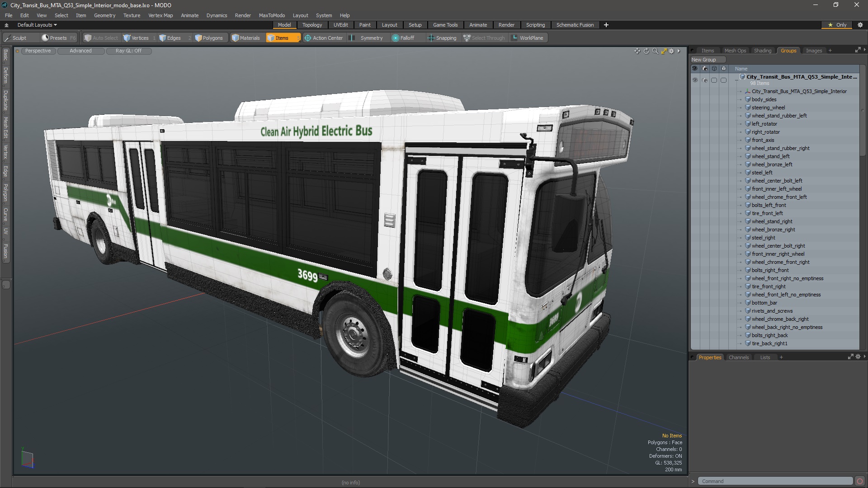Open the Geometry menu

[104, 15]
